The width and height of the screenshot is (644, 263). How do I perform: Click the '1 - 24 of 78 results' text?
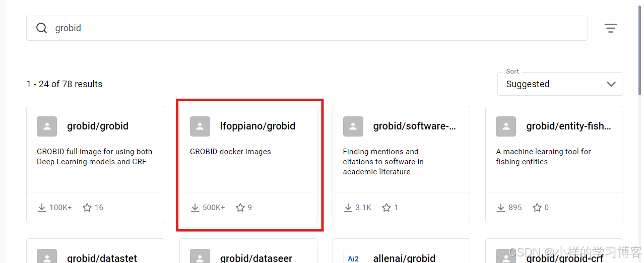click(x=65, y=84)
